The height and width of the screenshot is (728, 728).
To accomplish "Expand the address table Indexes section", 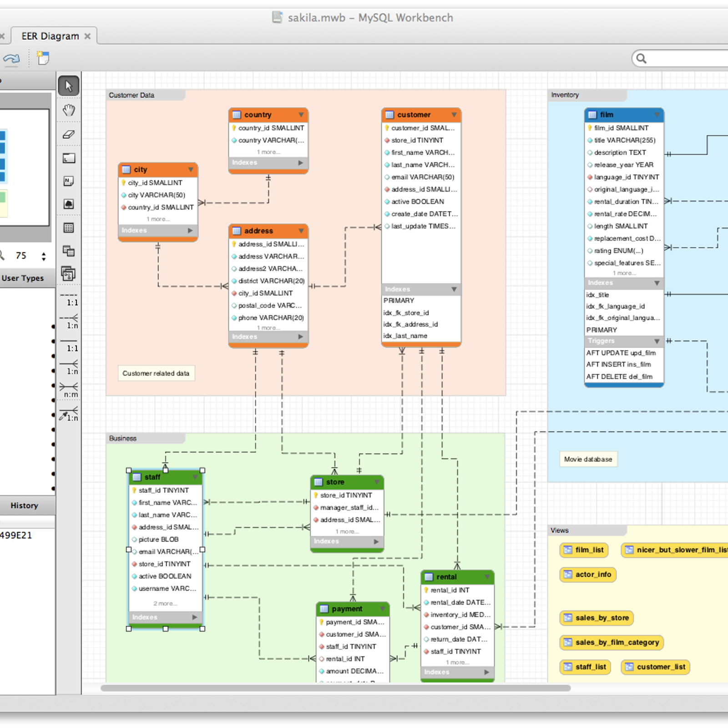I will point(300,337).
